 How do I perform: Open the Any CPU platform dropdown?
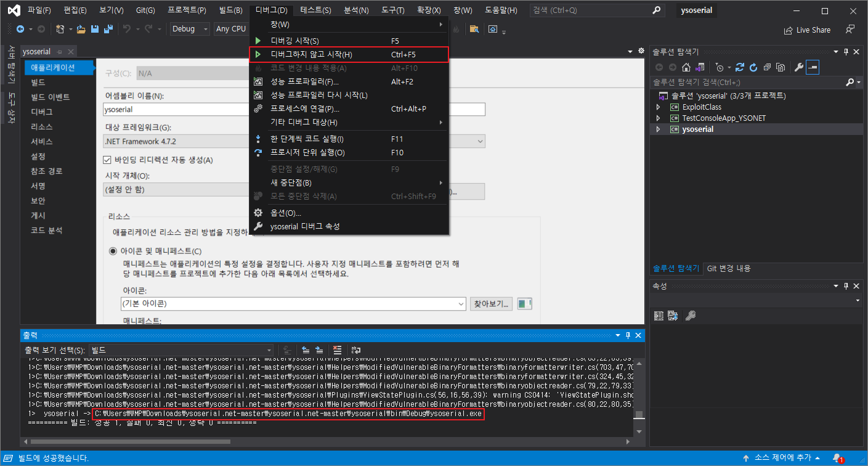[x=231, y=29]
